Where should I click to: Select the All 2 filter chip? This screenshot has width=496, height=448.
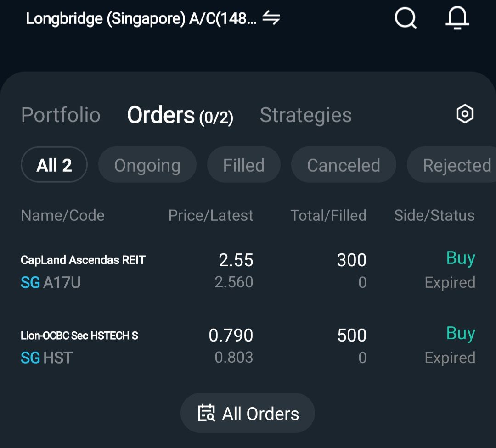(x=54, y=165)
